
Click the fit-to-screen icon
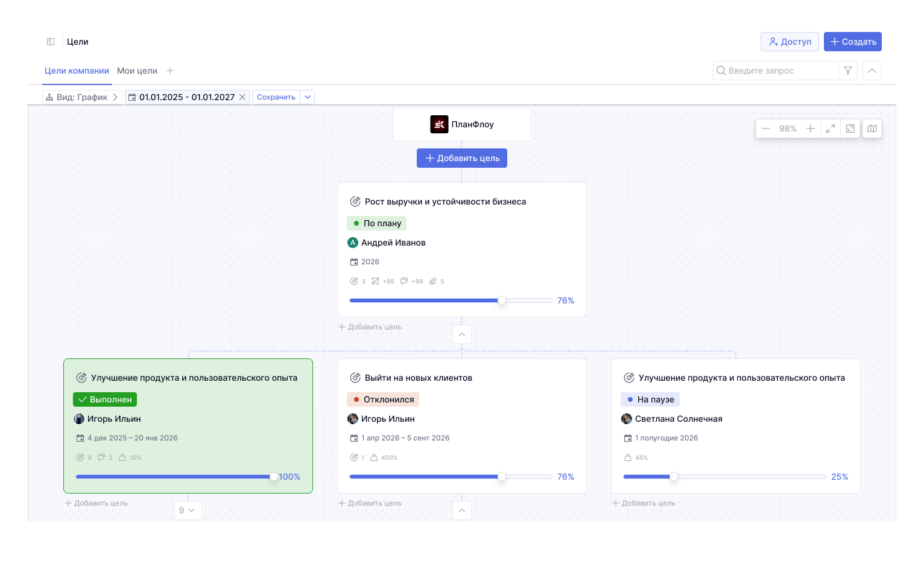click(850, 129)
